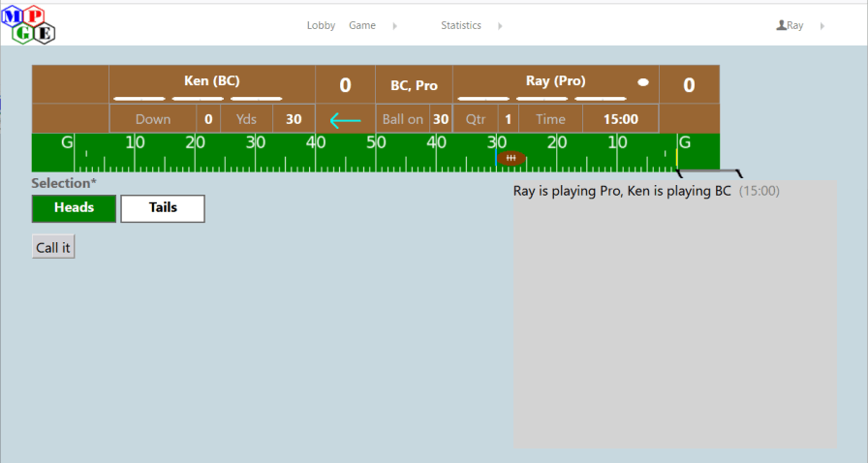Select the Heads option

point(75,208)
